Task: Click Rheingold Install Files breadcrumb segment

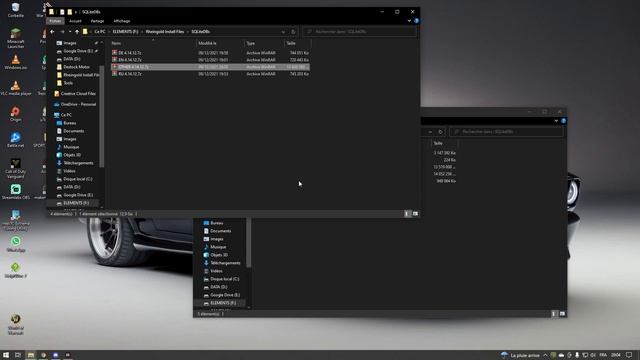Action: [x=165, y=31]
